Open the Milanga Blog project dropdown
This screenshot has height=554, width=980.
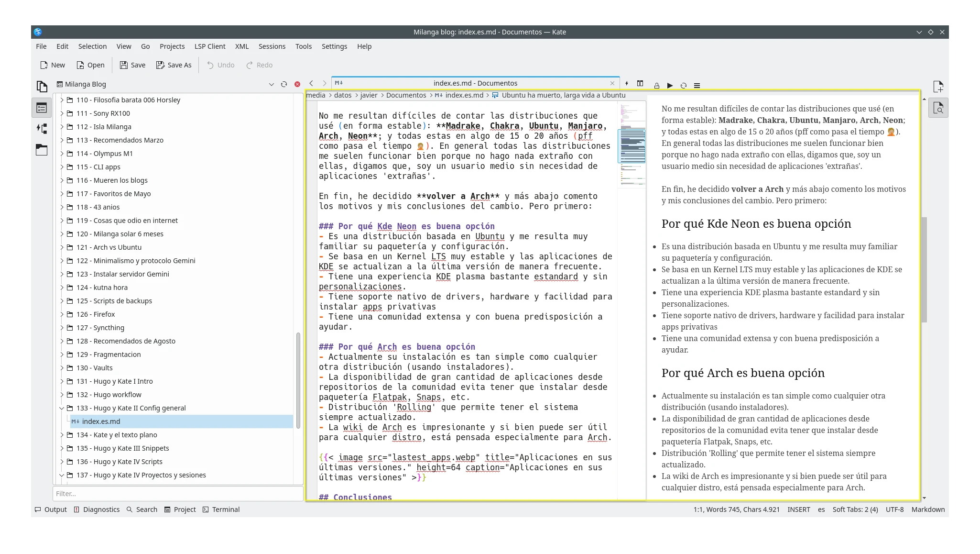coord(271,84)
